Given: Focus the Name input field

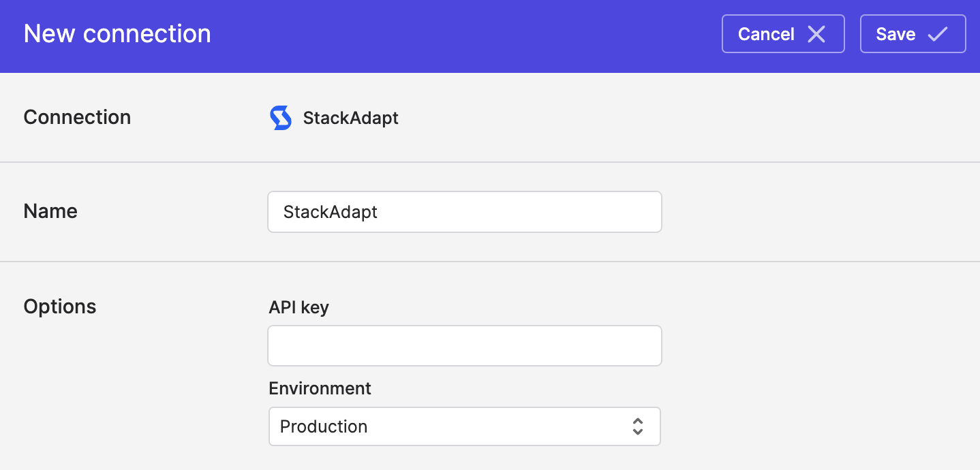Looking at the screenshot, I should [x=465, y=212].
